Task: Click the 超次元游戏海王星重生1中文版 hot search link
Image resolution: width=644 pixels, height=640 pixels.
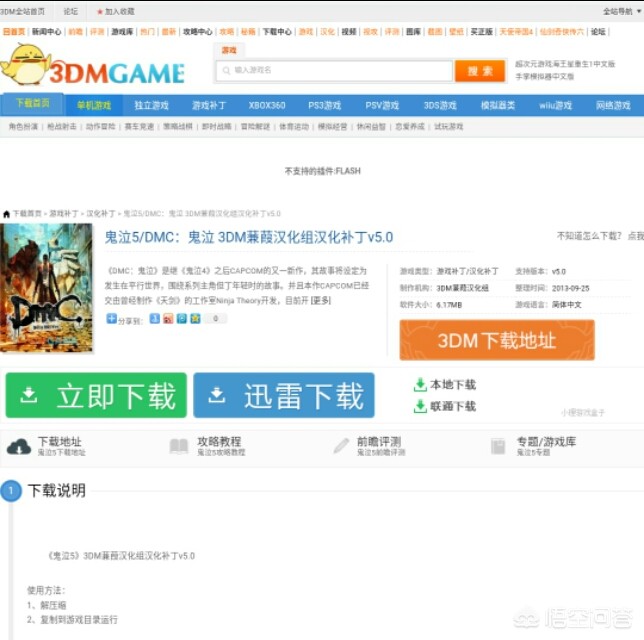Action: pyautogui.click(x=565, y=64)
